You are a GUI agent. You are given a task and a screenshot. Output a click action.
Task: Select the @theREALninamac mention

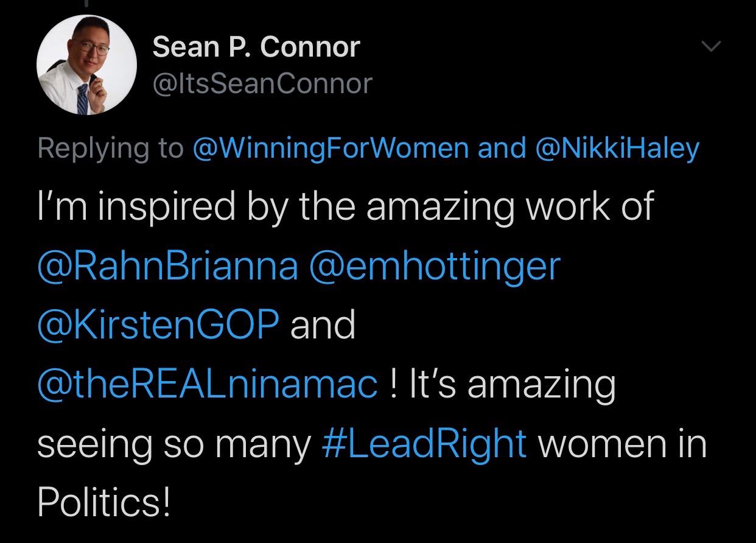pyautogui.click(x=208, y=384)
